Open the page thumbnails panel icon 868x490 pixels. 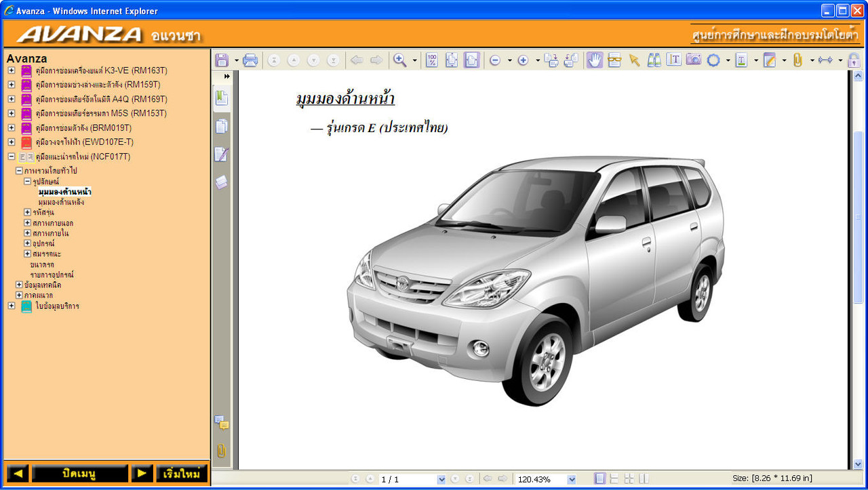pyautogui.click(x=221, y=127)
